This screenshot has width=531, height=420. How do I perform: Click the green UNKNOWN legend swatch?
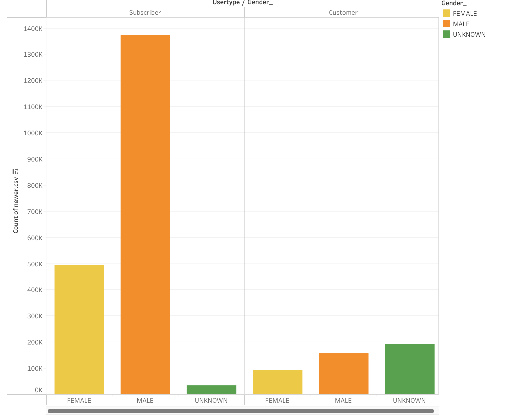(x=446, y=34)
